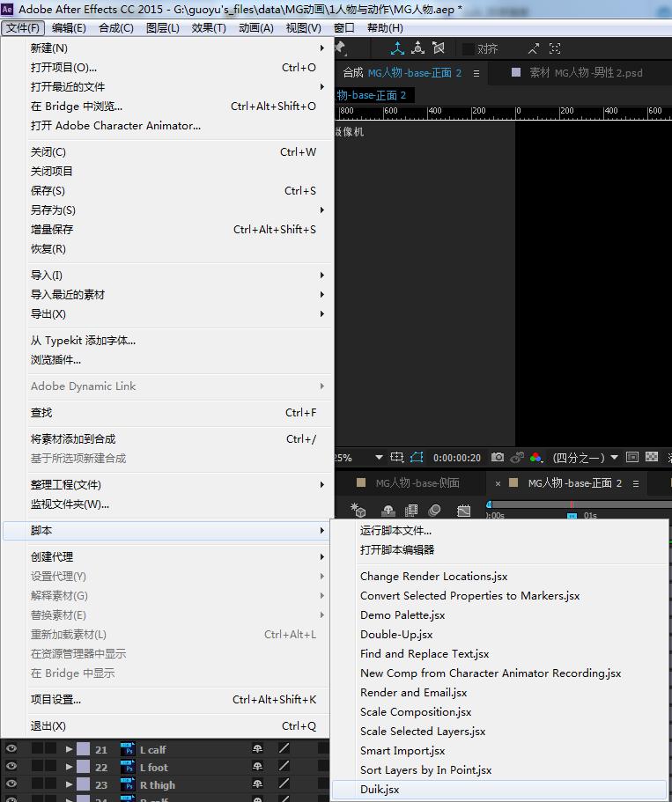
Task: Open the 编辑(E) menu
Action: 69,28
